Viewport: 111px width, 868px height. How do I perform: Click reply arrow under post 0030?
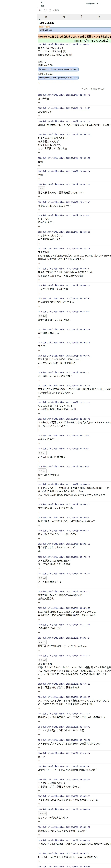(39, 538)
